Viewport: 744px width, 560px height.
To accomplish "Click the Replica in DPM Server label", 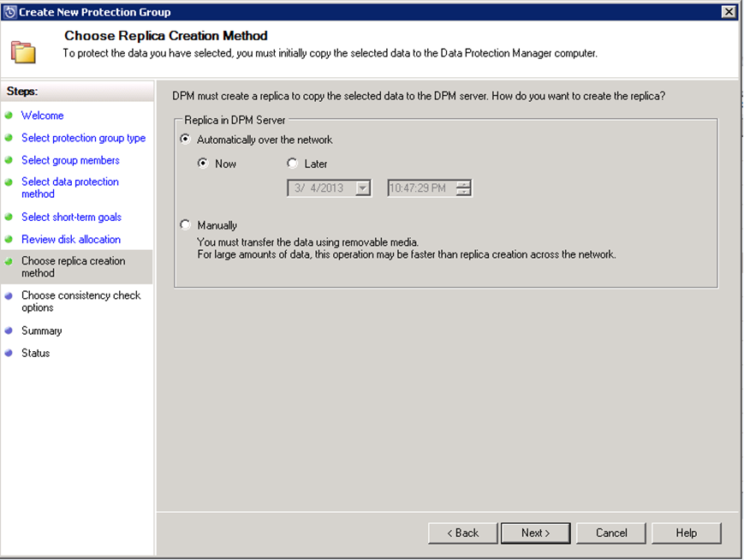I will [x=235, y=120].
